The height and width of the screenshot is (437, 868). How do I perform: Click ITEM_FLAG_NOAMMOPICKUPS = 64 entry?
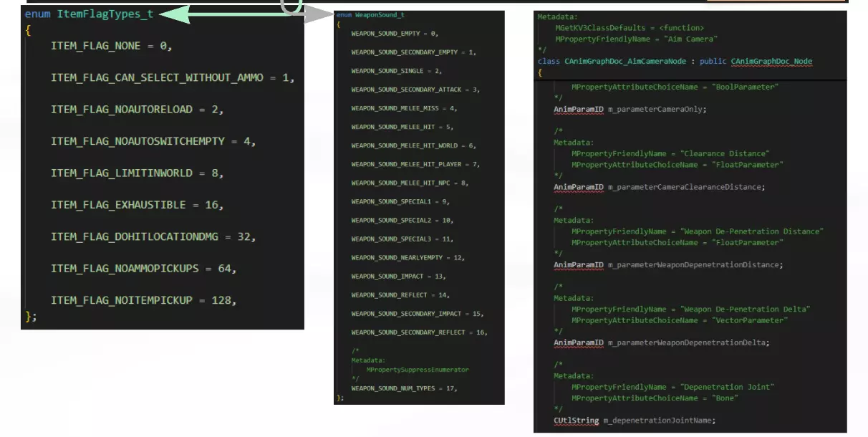point(144,268)
